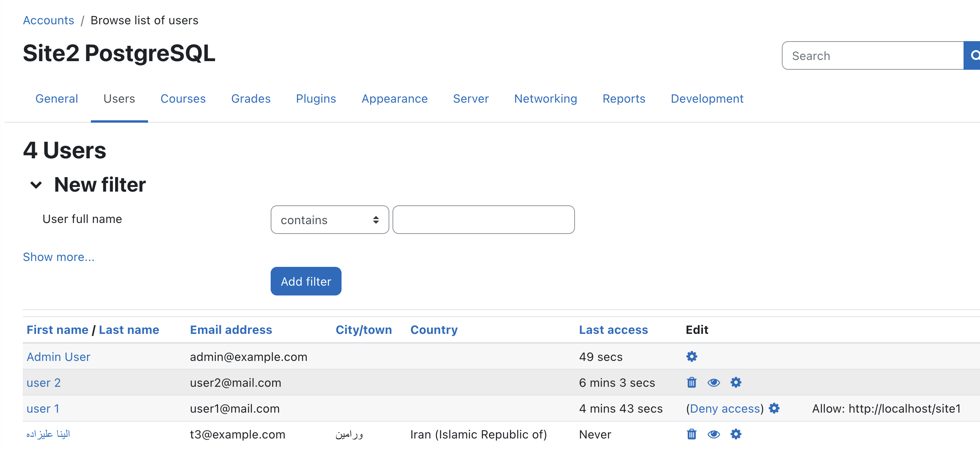This screenshot has height=453, width=980.
Task: Open the Grades tab
Action: 251,99
